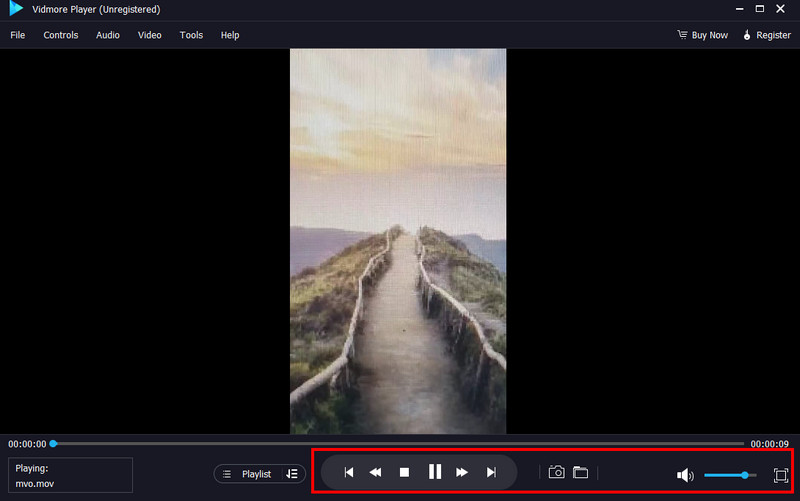Mute audio with the speaker icon
800x501 pixels.
tap(685, 475)
